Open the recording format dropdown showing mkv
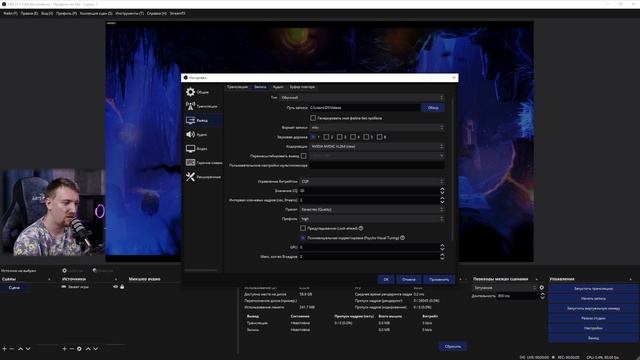 pyautogui.click(x=377, y=127)
